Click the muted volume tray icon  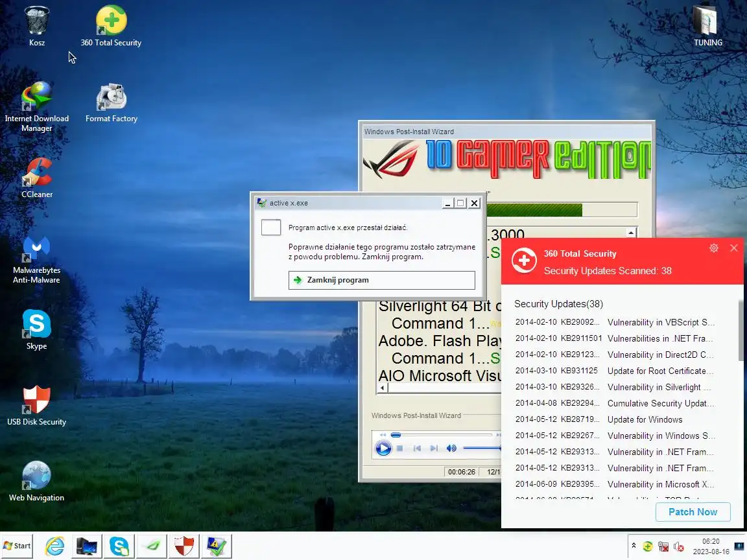click(679, 546)
